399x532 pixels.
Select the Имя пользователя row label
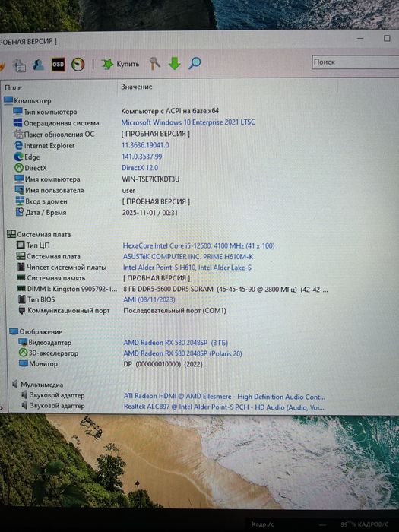(54, 190)
